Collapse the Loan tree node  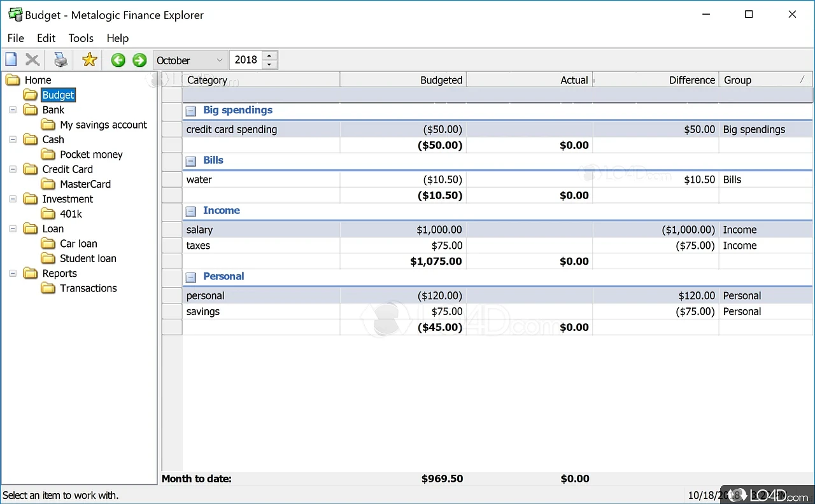point(13,228)
